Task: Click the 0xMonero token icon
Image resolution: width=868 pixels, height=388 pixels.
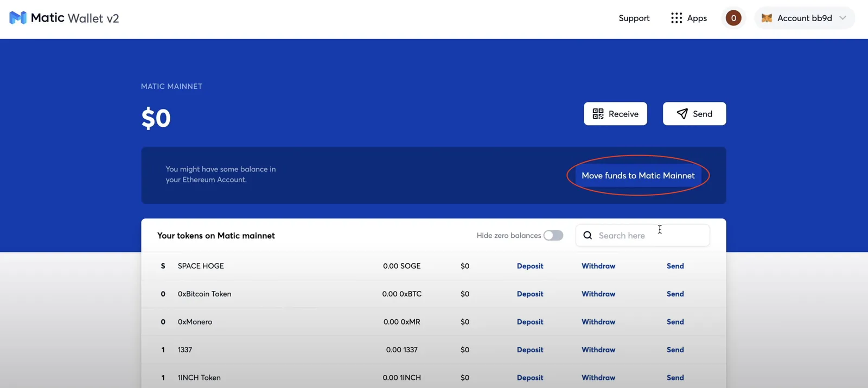Action: point(163,322)
